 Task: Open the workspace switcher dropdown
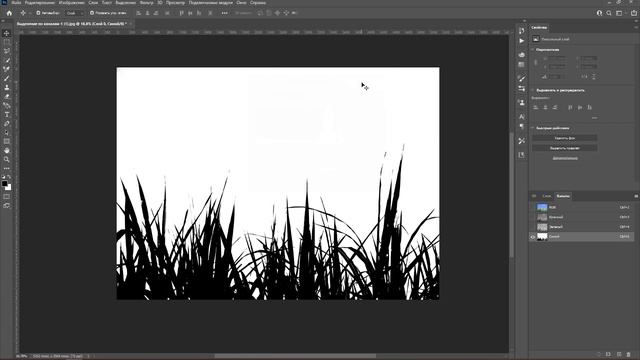tap(620, 13)
